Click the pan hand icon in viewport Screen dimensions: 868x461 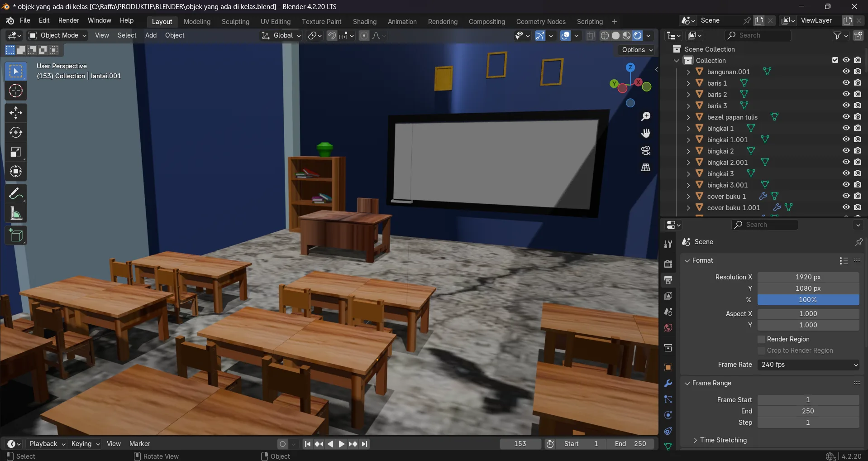click(646, 133)
